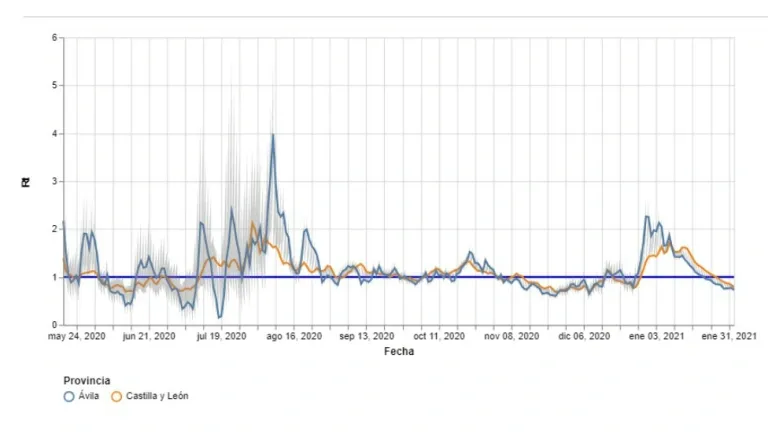The image size is (768, 432).
Task: Toggle the Ávila series label in legend
Action: pos(88,396)
